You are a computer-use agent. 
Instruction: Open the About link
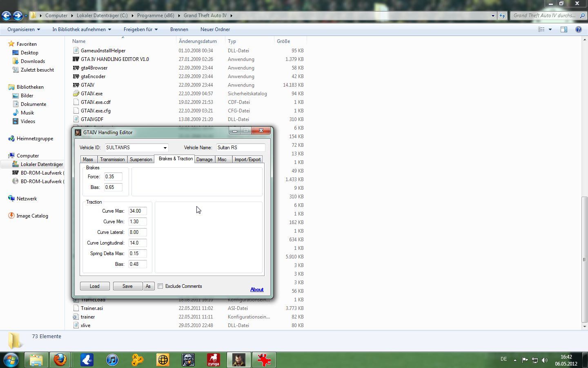[x=257, y=289]
